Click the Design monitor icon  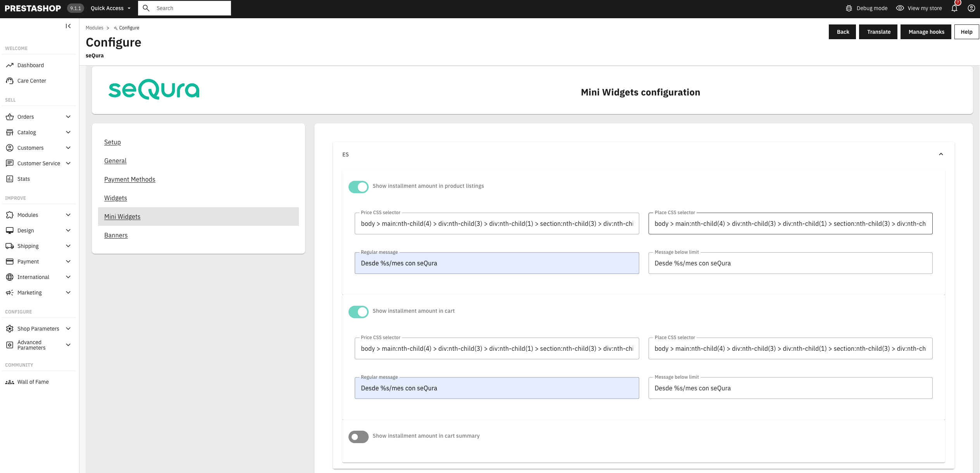[x=10, y=230]
